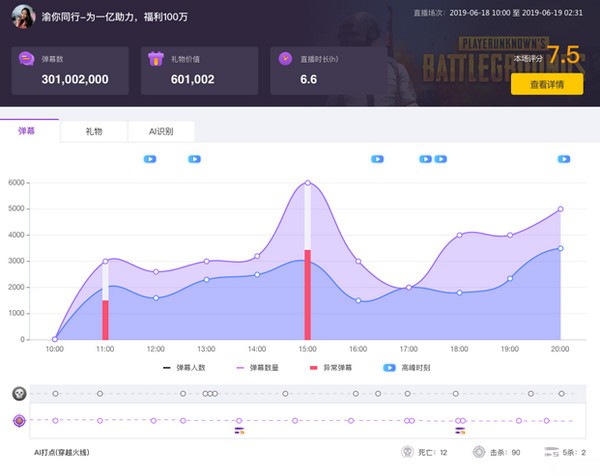Toggle the 弹幕数量 legend item
This screenshot has width=600, height=476.
pyautogui.click(x=258, y=368)
